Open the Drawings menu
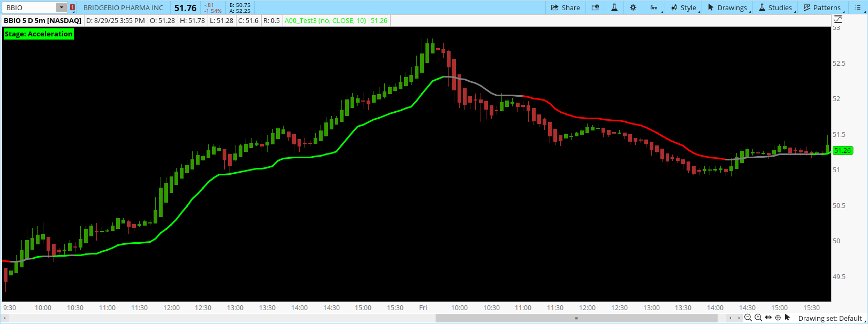Screen dimensions: 868x324 [728, 7]
